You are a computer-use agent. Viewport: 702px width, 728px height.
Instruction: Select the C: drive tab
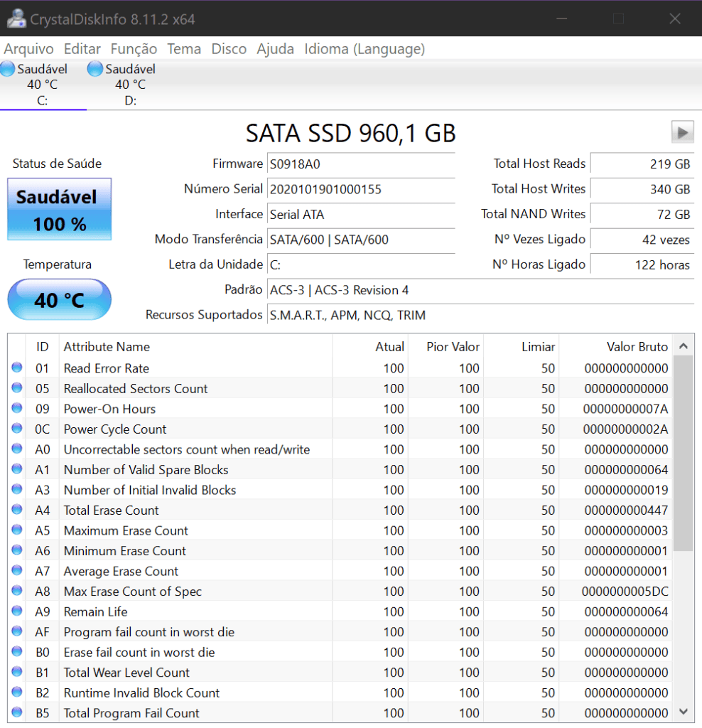point(43,85)
